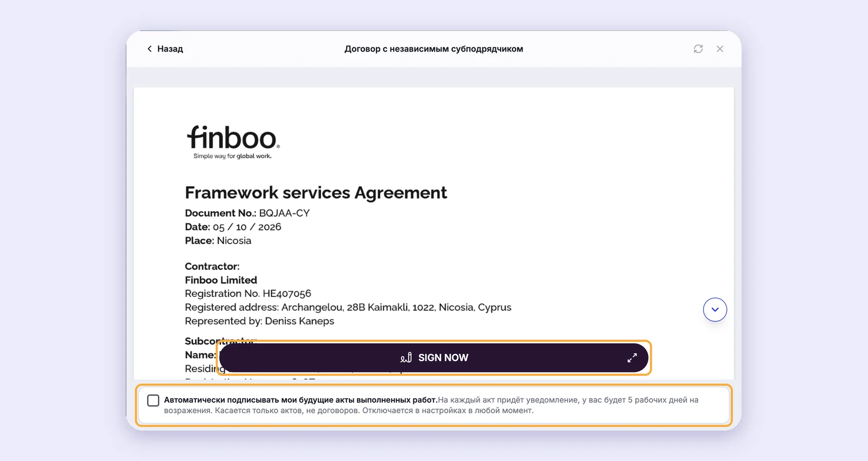The width and height of the screenshot is (868, 461).
Task: Click the Finboo Limited contractor name
Action: click(221, 280)
